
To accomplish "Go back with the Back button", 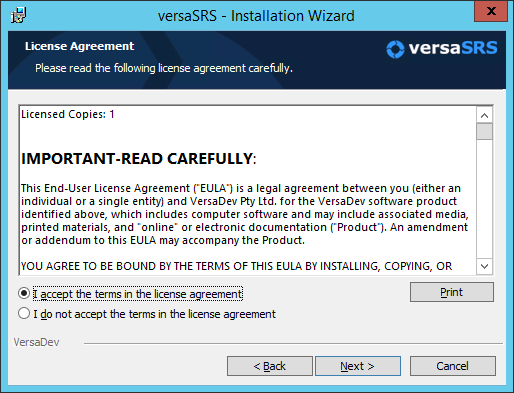I will click(x=270, y=366).
